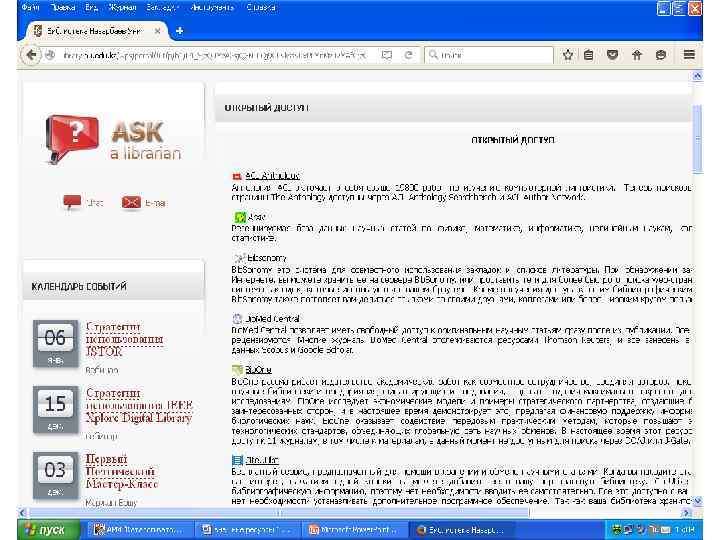Click the horizontal scrollbar right arrow
The width and height of the screenshot is (720, 540).
[686, 512]
